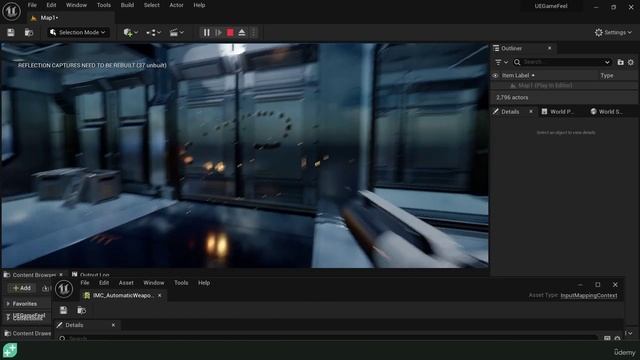The width and height of the screenshot is (640, 360).
Task: Select Map1 (Play In Editor) row in Outliner
Action: [x=563, y=85]
